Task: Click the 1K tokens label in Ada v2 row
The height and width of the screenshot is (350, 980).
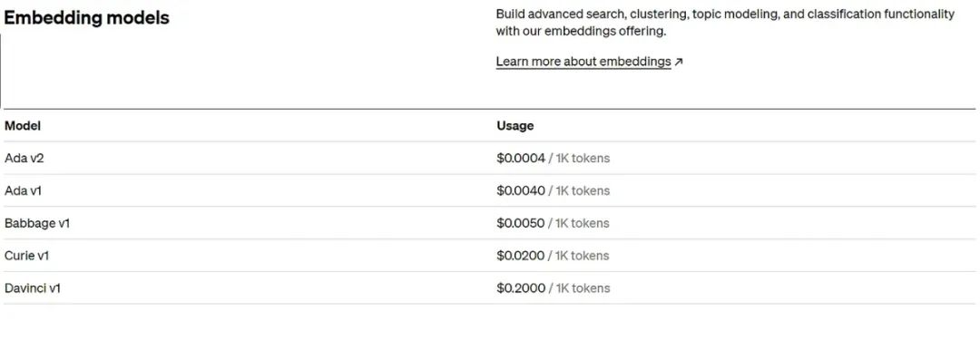Action: click(583, 158)
